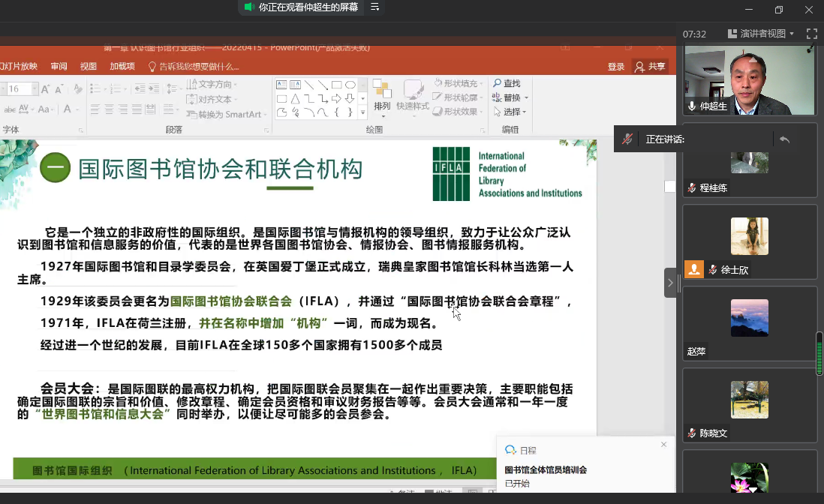Open the meeting info menu icon
The width and height of the screenshot is (824, 504).
pyautogui.click(x=374, y=7)
